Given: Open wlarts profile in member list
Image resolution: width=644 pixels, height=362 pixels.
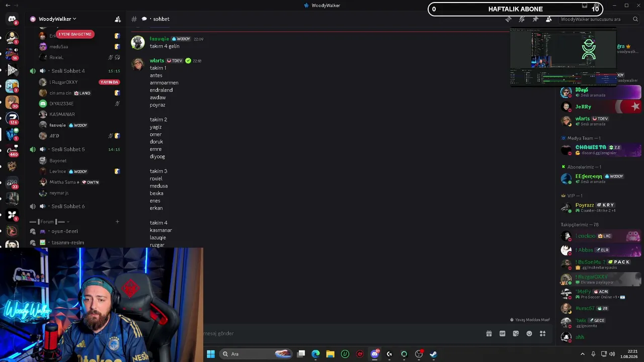Looking at the screenshot, I should 601,121.
